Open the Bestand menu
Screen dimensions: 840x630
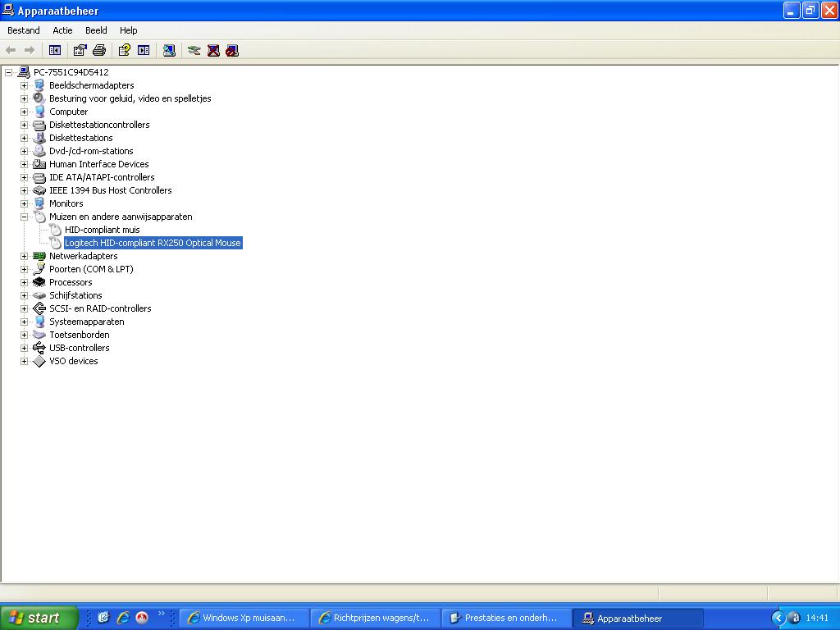coord(24,30)
